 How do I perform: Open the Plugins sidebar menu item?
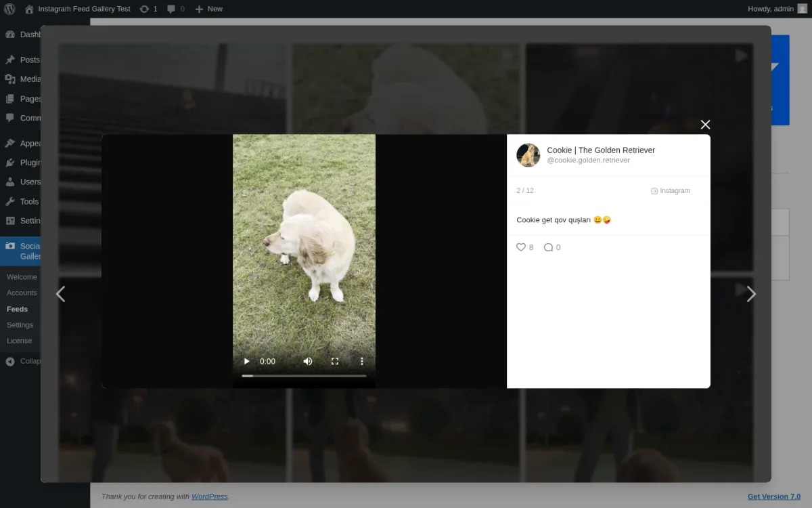[x=20, y=163]
